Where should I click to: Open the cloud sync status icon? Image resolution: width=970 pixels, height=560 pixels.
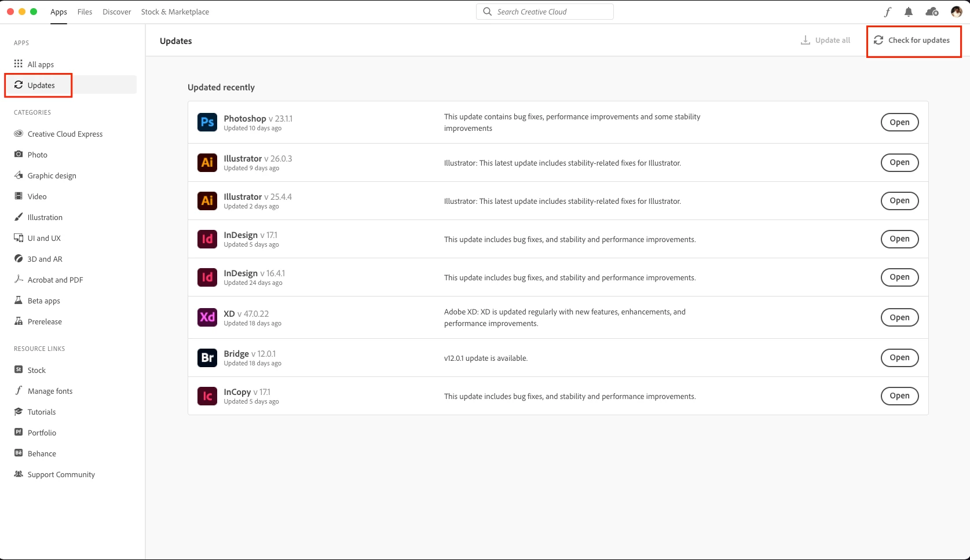tap(932, 12)
